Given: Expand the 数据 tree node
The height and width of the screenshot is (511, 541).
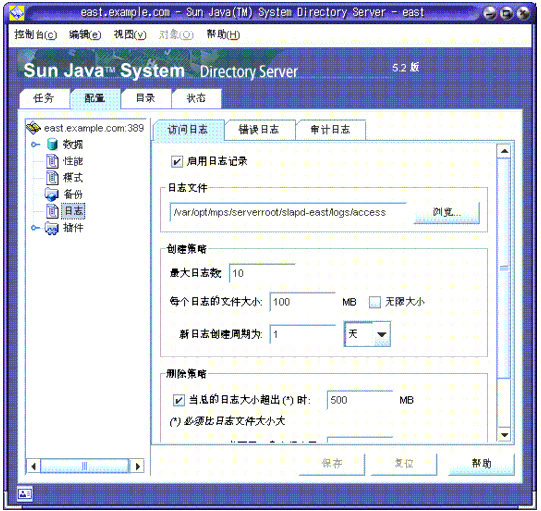Looking at the screenshot, I should 35,145.
